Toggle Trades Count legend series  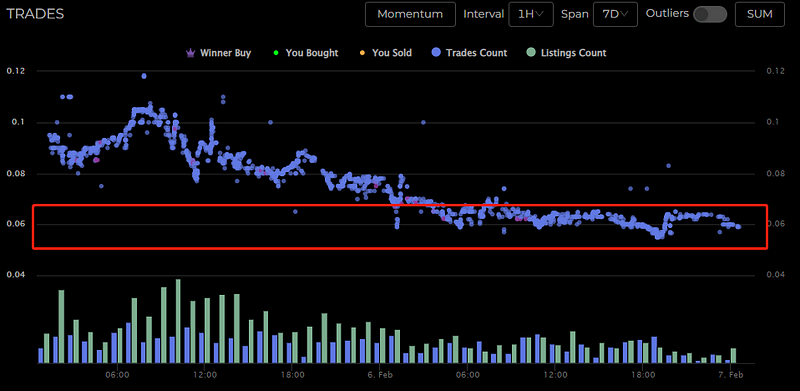tap(469, 53)
